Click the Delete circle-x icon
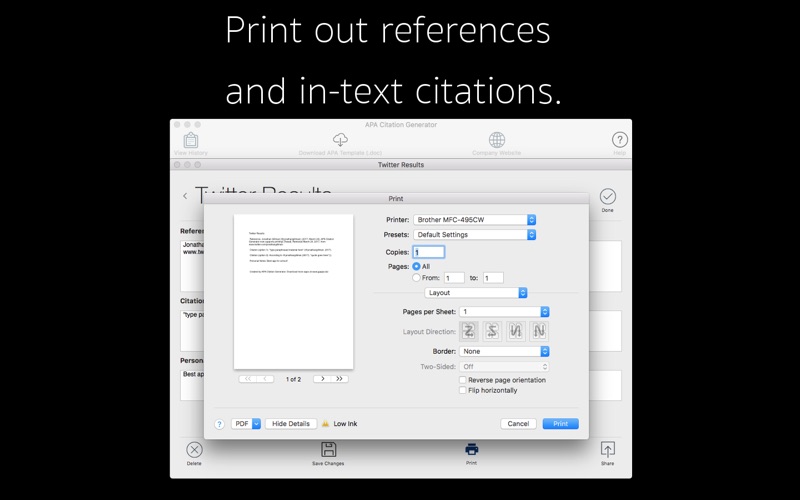The height and width of the screenshot is (500, 800). [x=194, y=449]
